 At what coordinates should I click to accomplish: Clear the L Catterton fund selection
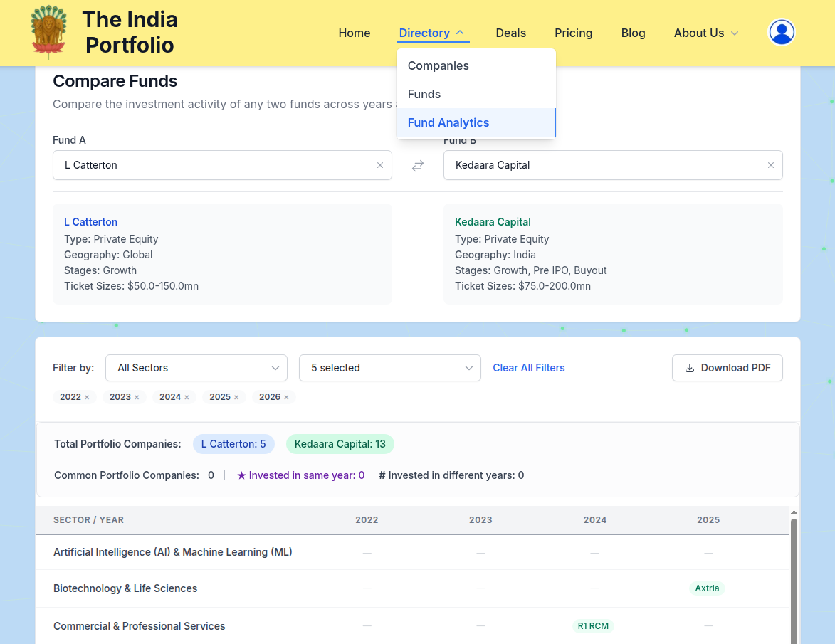pos(379,165)
